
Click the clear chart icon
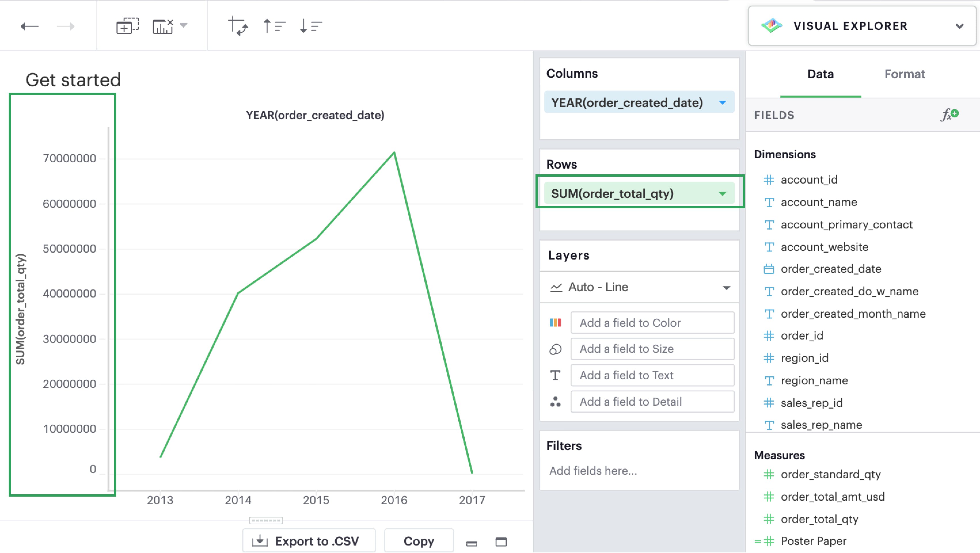coord(163,26)
